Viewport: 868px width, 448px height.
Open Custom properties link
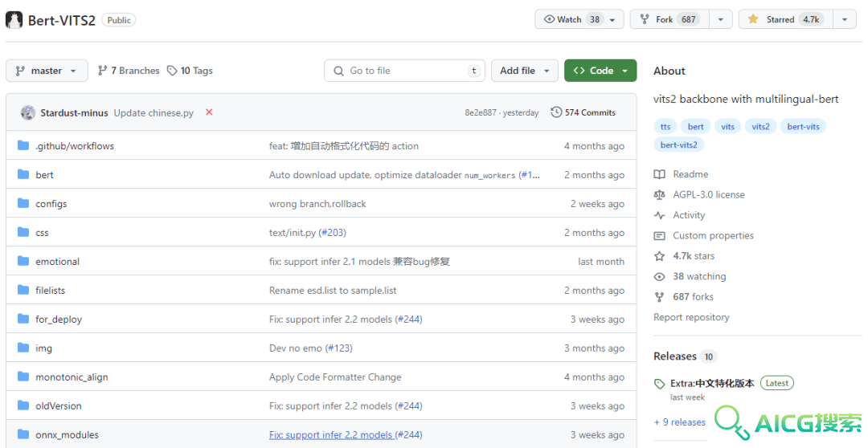[713, 235]
